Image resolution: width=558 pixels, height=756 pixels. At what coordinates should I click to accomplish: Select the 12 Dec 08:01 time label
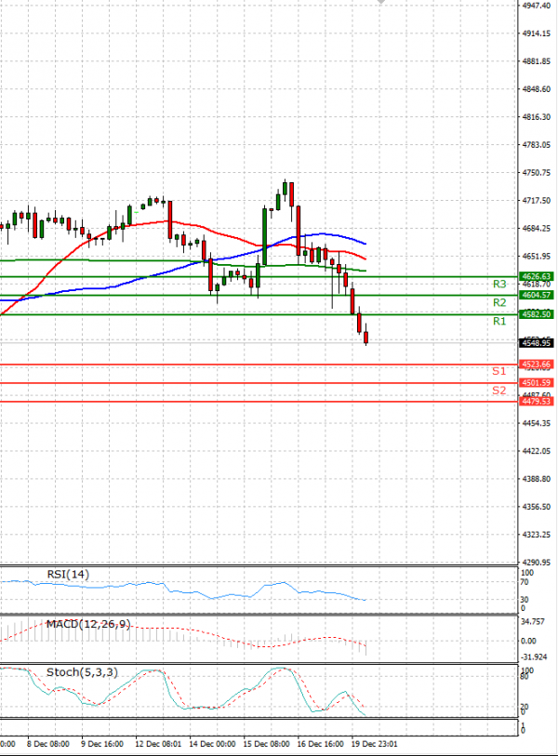click(x=158, y=744)
